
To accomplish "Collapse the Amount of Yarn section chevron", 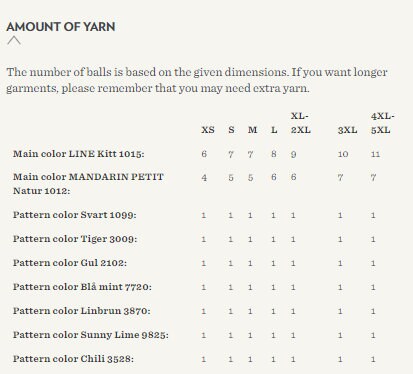I will coord(14,41).
